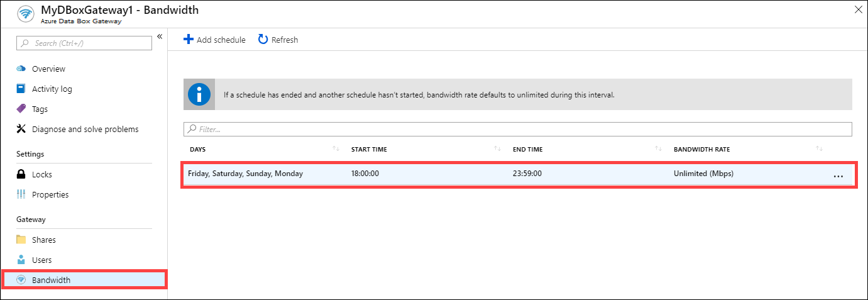Collapse the sidebar with the double chevron
The image size is (868, 300).
click(160, 36)
